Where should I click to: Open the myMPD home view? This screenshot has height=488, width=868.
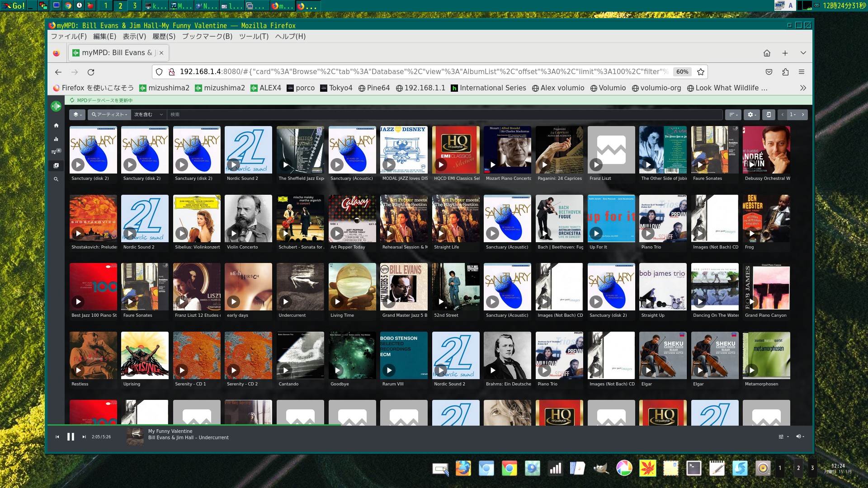click(56, 125)
